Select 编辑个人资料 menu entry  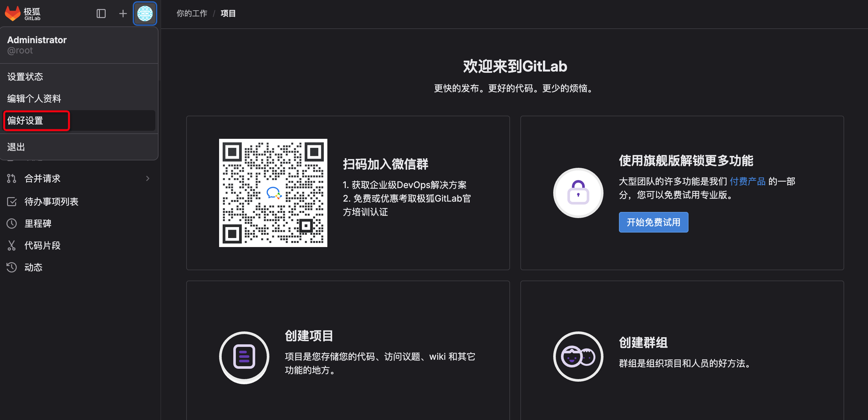pyautogui.click(x=34, y=99)
